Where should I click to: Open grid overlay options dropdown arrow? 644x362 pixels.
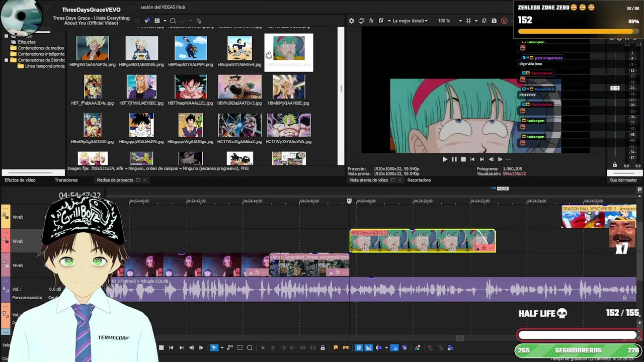475,21
